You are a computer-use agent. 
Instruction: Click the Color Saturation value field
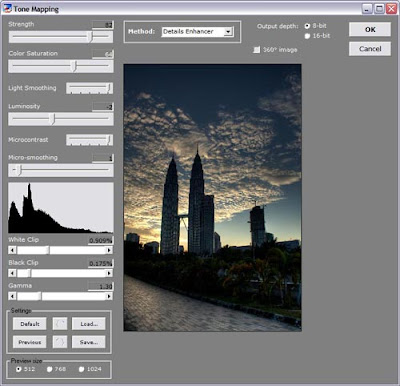click(x=103, y=54)
